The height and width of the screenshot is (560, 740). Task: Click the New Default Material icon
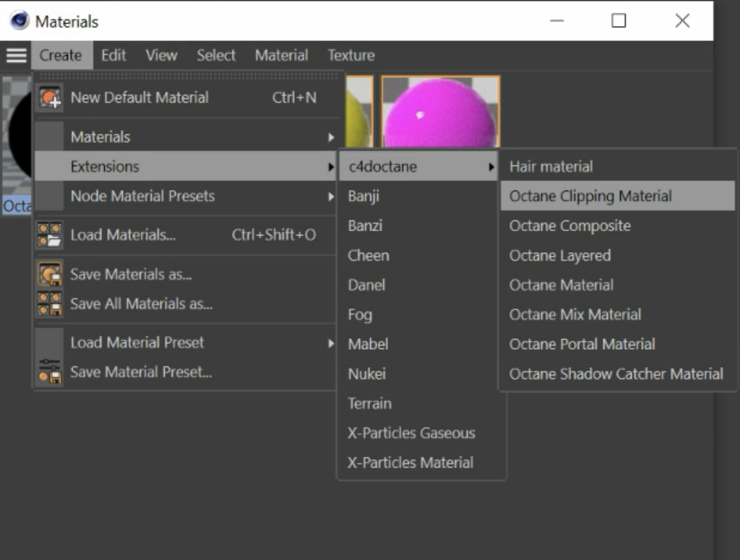click(x=50, y=98)
